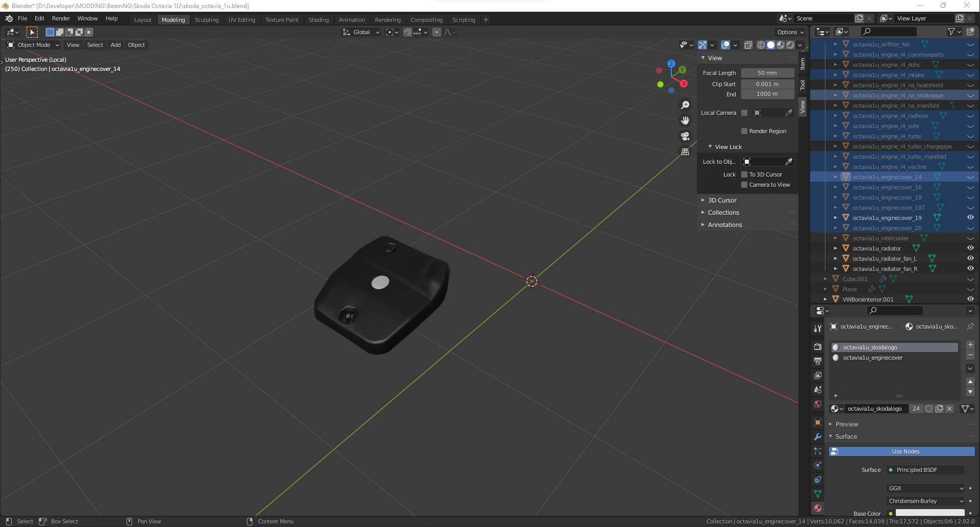Click the zoom magnifier viewport icon
The height and width of the screenshot is (527, 980).
(685, 105)
